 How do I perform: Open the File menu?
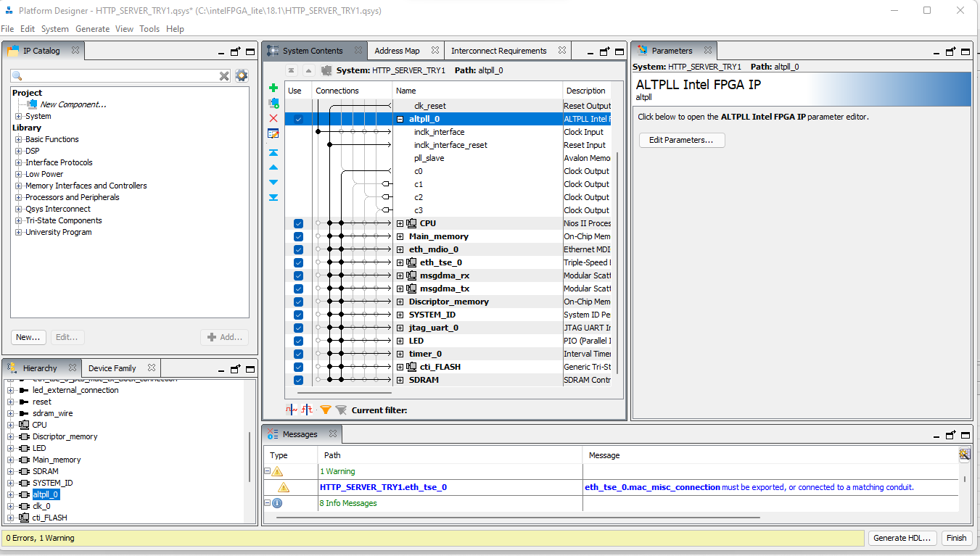click(x=7, y=29)
